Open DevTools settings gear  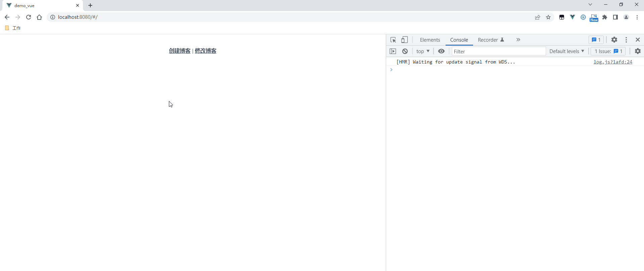click(x=614, y=40)
